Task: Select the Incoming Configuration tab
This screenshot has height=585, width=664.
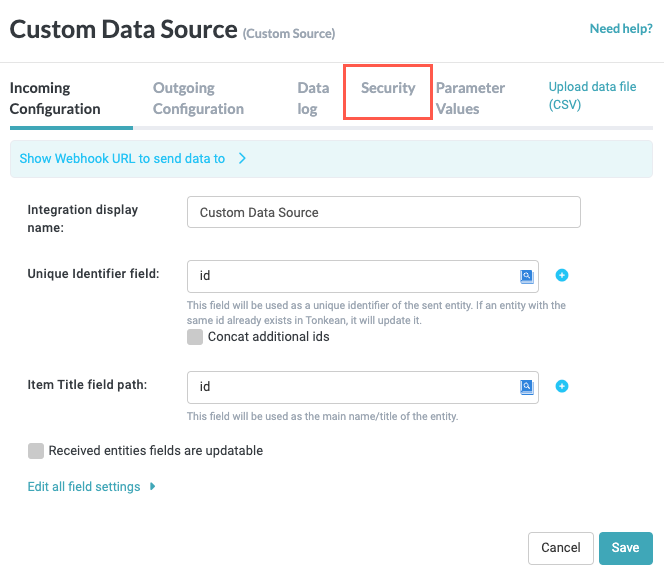Action: 55,98
